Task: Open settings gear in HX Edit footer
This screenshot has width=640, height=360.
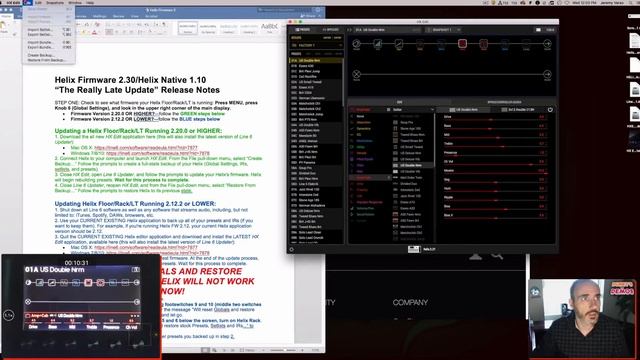Action: [x=291, y=249]
